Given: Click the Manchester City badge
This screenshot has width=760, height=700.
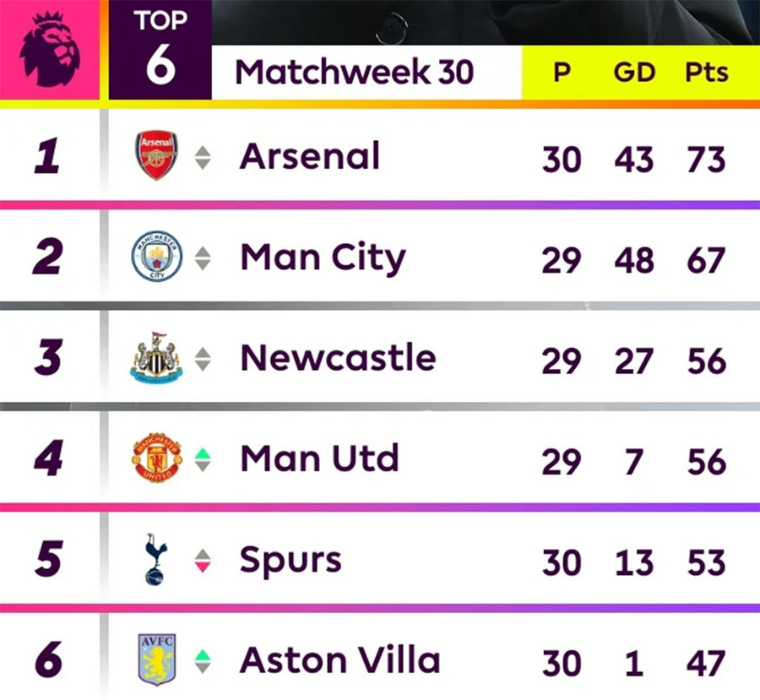Looking at the screenshot, I should (157, 258).
